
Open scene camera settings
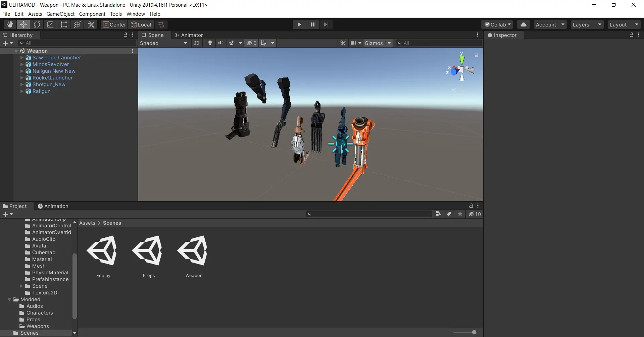353,43
